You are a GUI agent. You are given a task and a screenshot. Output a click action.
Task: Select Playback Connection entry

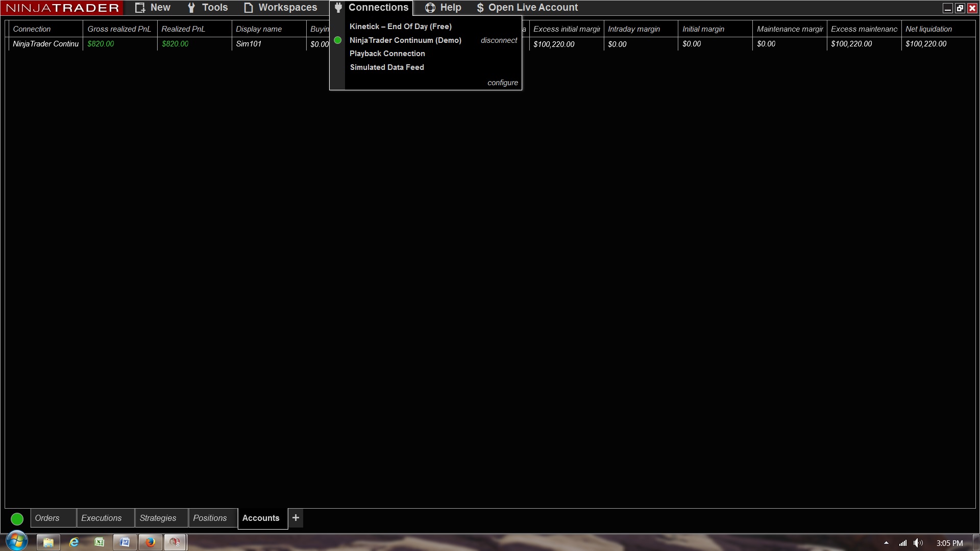pyautogui.click(x=387, y=54)
